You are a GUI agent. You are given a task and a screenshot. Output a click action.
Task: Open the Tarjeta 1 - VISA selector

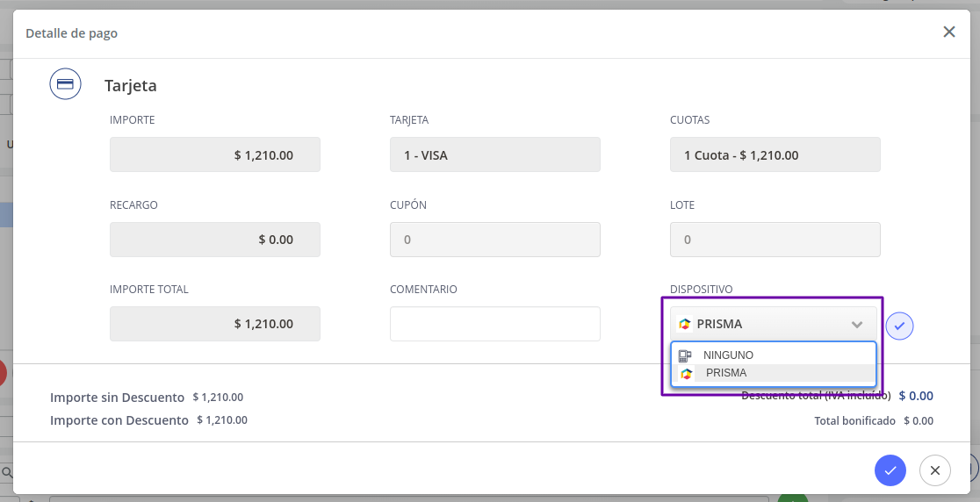(495, 154)
